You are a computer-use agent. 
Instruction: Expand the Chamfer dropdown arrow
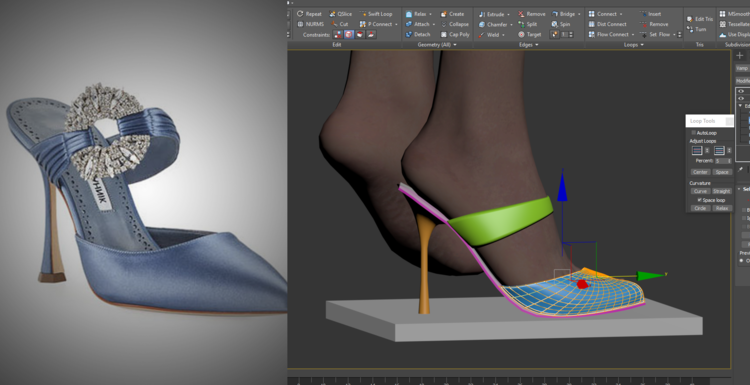point(511,24)
